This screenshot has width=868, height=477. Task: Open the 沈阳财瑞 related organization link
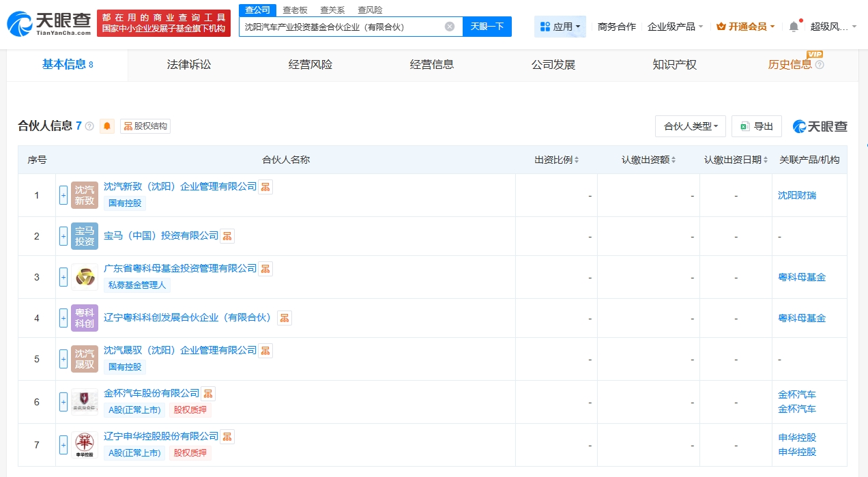click(797, 195)
